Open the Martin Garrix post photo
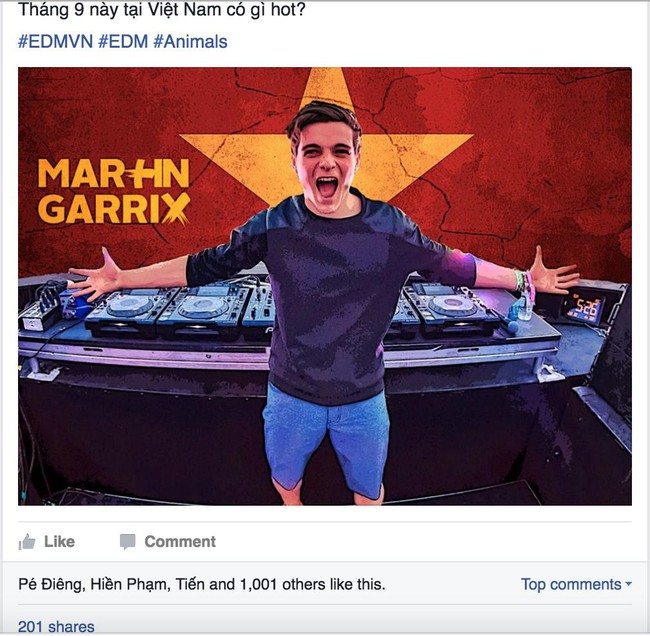 [325, 286]
